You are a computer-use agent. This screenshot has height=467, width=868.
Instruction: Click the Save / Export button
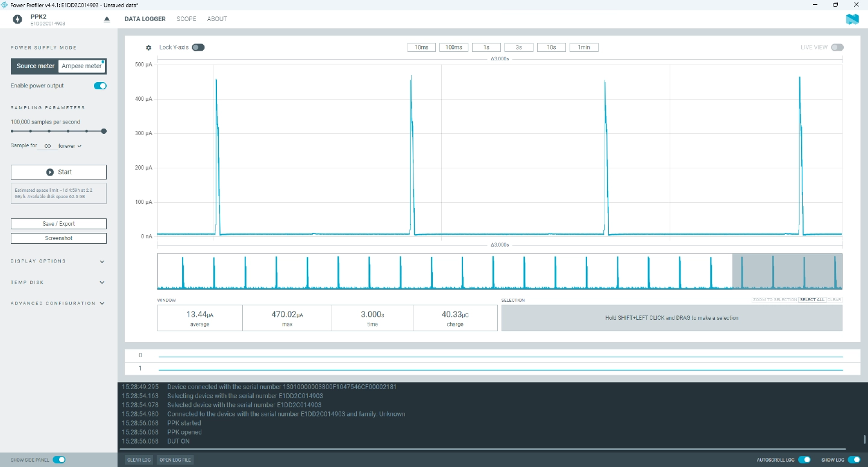coord(58,224)
